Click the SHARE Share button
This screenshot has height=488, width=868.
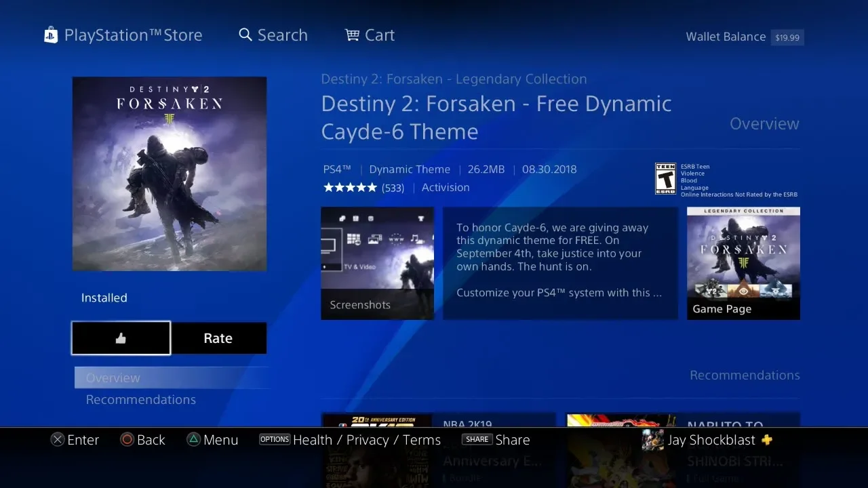pyautogui.click(x=496, y=440)
